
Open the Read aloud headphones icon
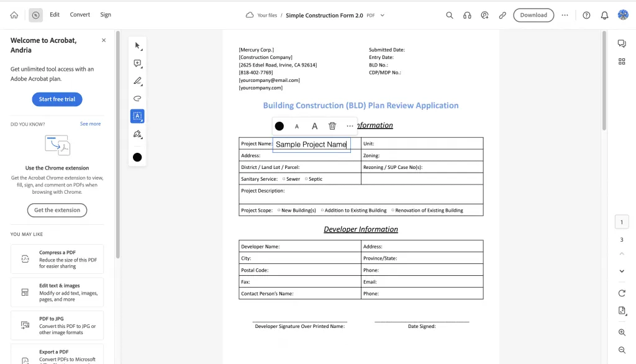tap(467, 15)
